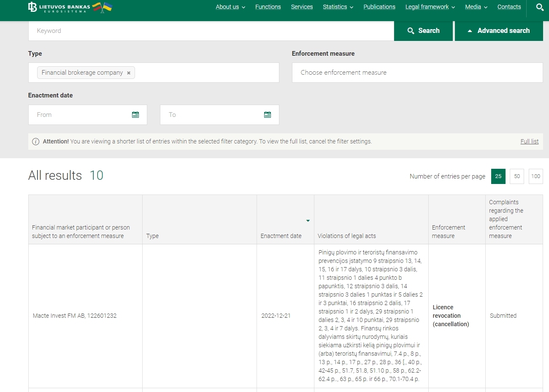Show 25 entries per page
549x392 pixels.
pyautogui.click(x=498, y=176)
